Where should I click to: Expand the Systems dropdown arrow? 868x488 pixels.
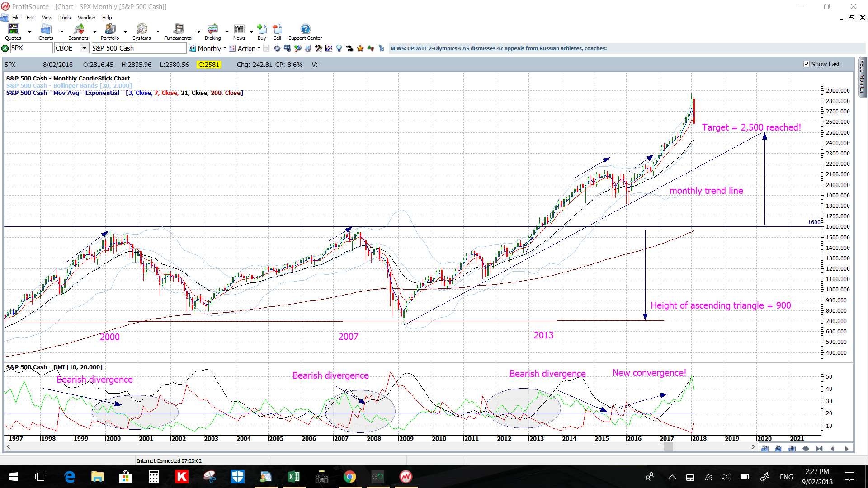158,32
